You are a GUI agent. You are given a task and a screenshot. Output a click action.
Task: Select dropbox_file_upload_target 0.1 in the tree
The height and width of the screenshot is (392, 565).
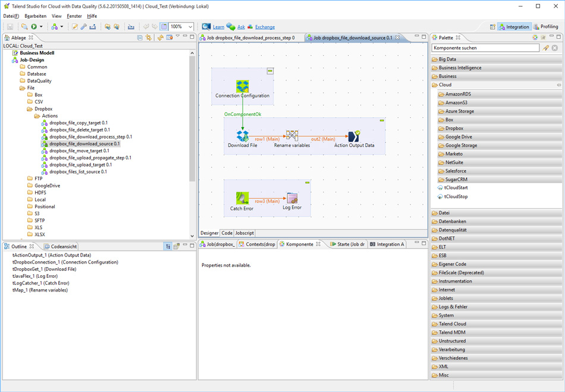click(77, 165)
